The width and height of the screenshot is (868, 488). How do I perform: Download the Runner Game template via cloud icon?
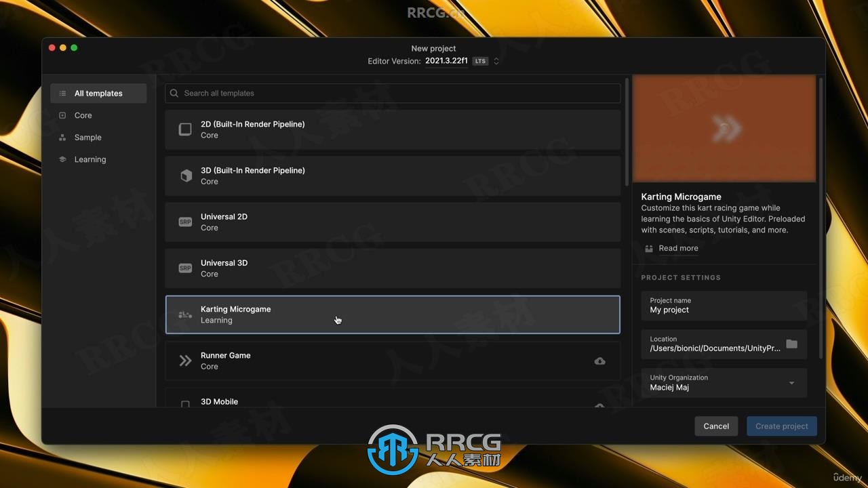click(x=599, y=361)
